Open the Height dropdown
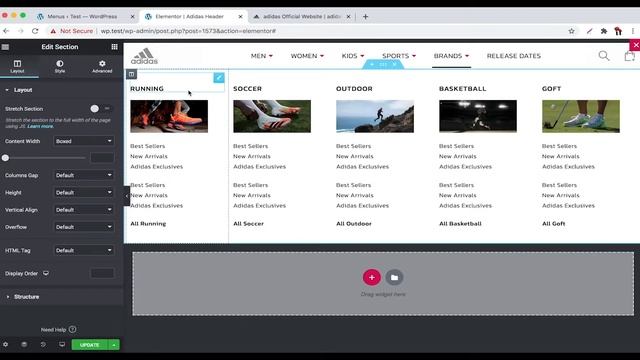This screenshot has height=360, width=640. (x=84, y=192)
